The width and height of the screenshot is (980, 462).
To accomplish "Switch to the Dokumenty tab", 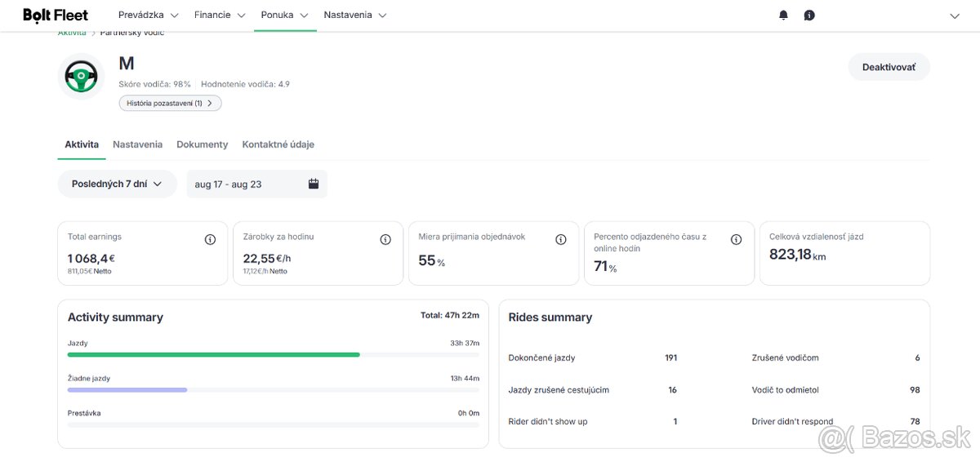I will [x=202, y=144].
